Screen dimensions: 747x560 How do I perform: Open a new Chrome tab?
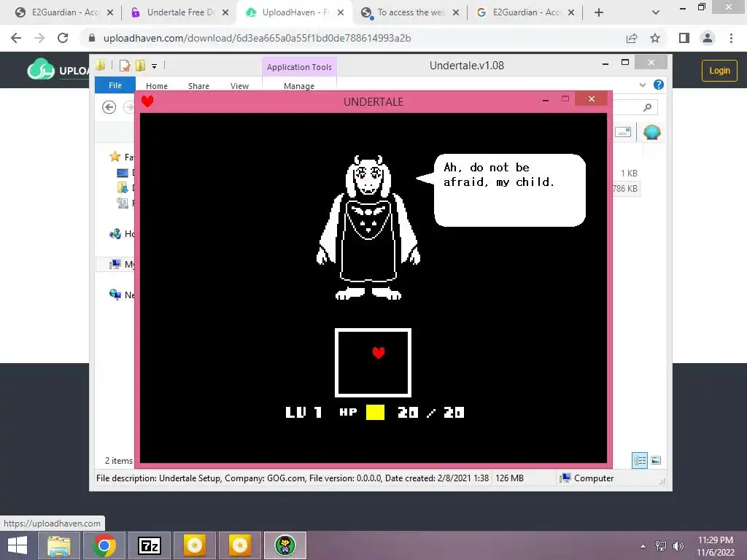[599, 13]
